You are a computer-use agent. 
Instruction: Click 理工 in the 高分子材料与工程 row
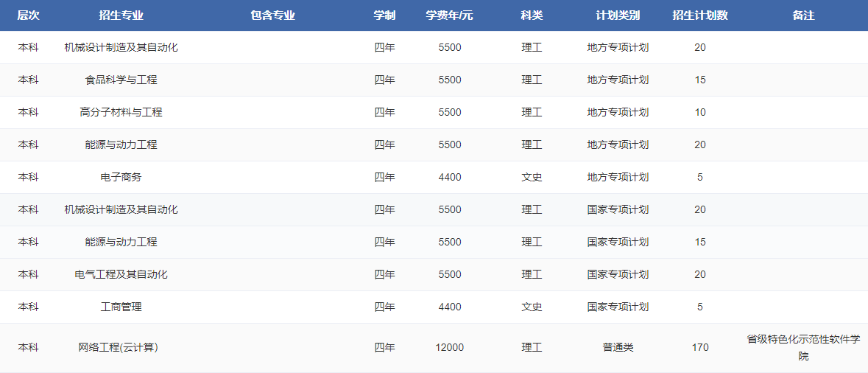[x=532, y=113]
